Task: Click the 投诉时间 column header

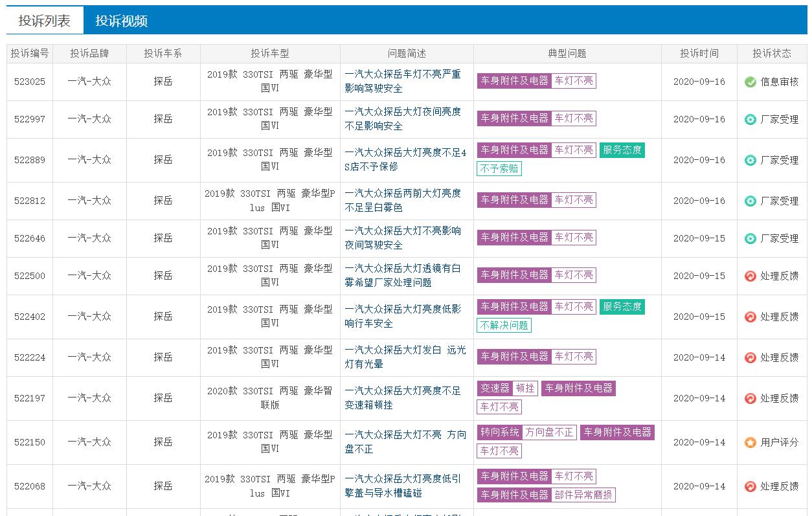Action: 699,54
